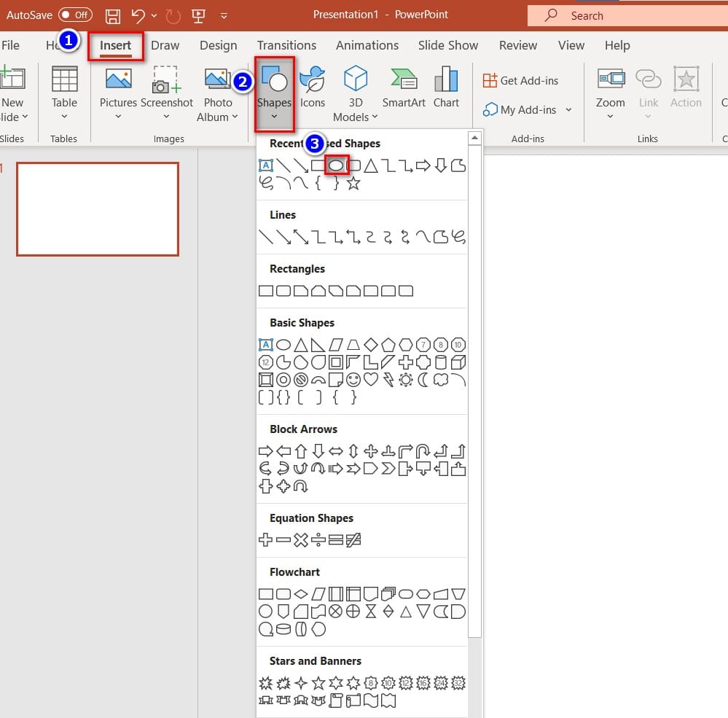Open the Transitions tab
The image size is (728, 718).
(x=286, y=45)
